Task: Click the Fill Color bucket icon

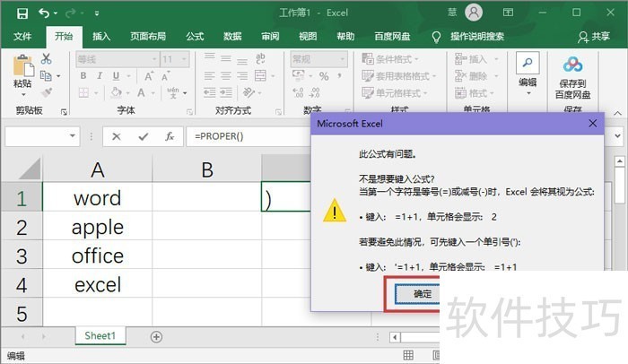Action: pos(116,93)
